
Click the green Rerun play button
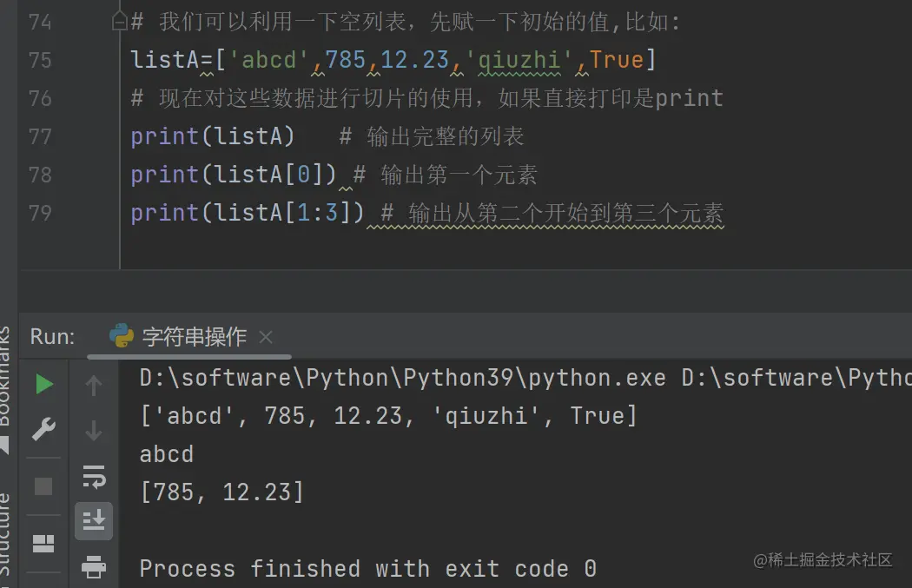(43, 384)
